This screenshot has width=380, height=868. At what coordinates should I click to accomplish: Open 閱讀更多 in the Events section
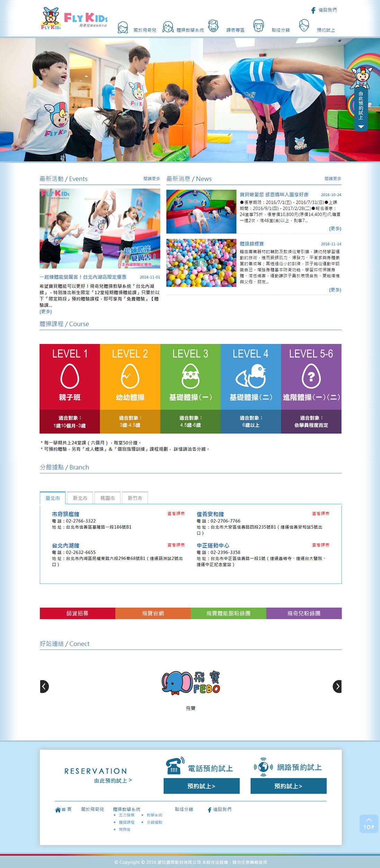pos(151,179)
